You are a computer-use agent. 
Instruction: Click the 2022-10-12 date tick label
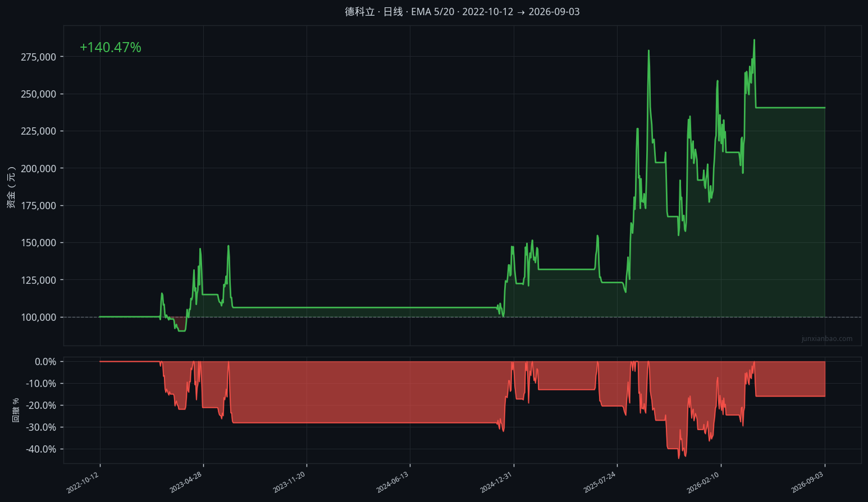click(x=83, y=482)
